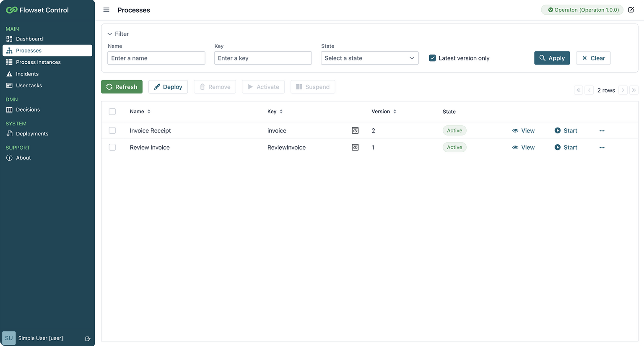Open the Decisions page under DMN
Screen dimensions: 644x346
coord(28,109)
